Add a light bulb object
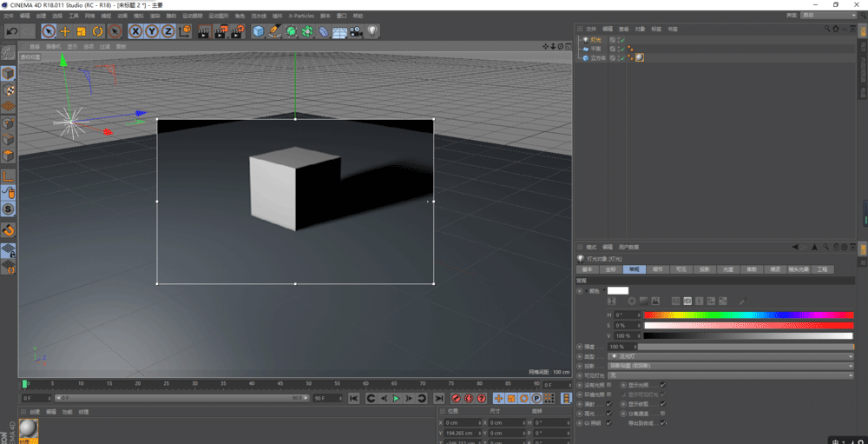The height and width of the screenshot is (444, 868). click(372, 31)
